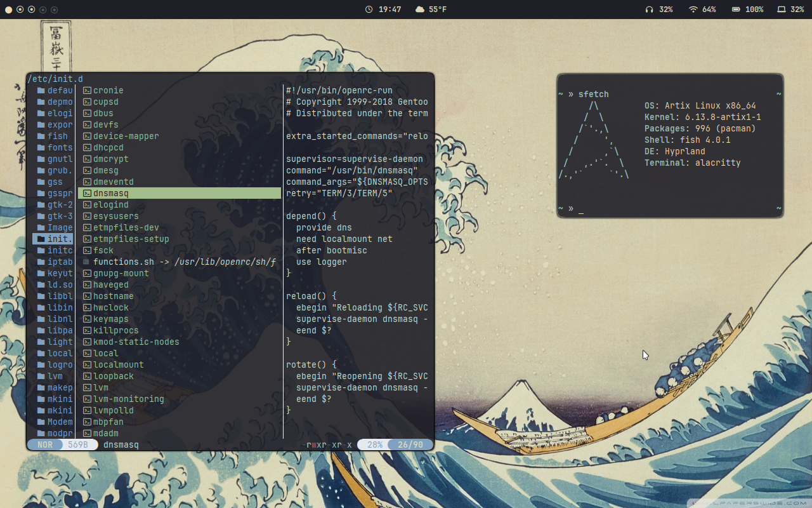The height and width of the screenshot is (508, 812).
Task: Click the script icon next to dbus
Action: click(87, 113)
